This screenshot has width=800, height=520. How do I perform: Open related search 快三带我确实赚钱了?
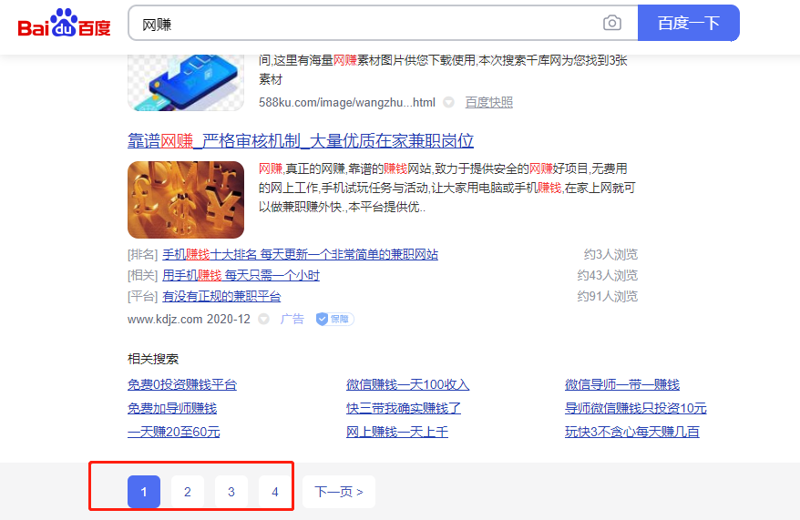[x=404, y=408]
